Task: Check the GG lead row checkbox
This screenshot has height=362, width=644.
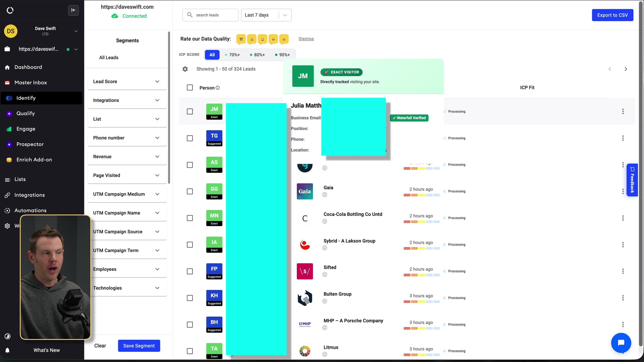Action: point(190,191)
